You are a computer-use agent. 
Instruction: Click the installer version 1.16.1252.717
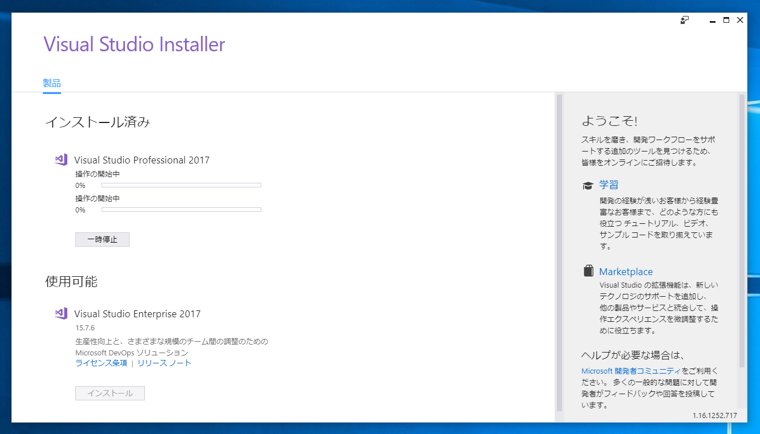(x=714, y=416)
